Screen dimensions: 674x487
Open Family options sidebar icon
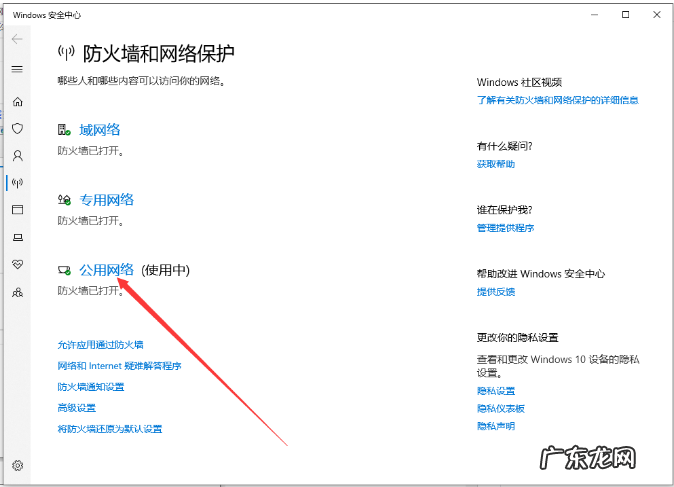[x=18, y=293]
